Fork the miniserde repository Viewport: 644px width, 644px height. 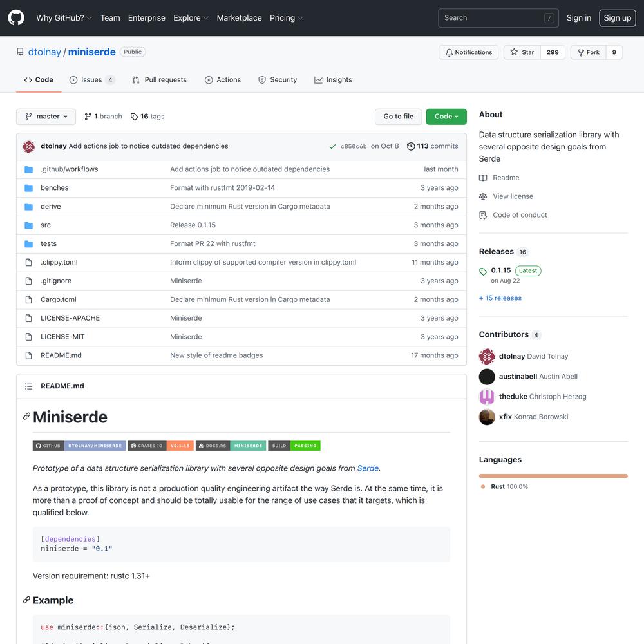[x=588, y=52]
